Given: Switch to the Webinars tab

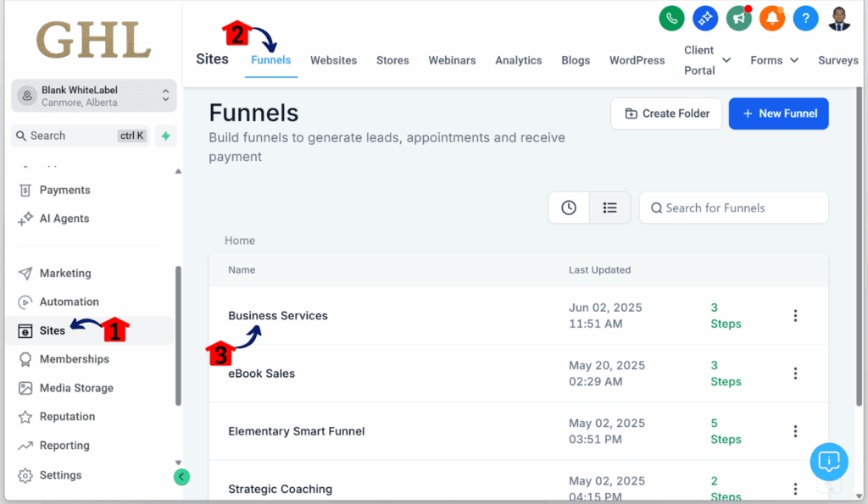Looking at the screenshot, I should tap(452, 60).
